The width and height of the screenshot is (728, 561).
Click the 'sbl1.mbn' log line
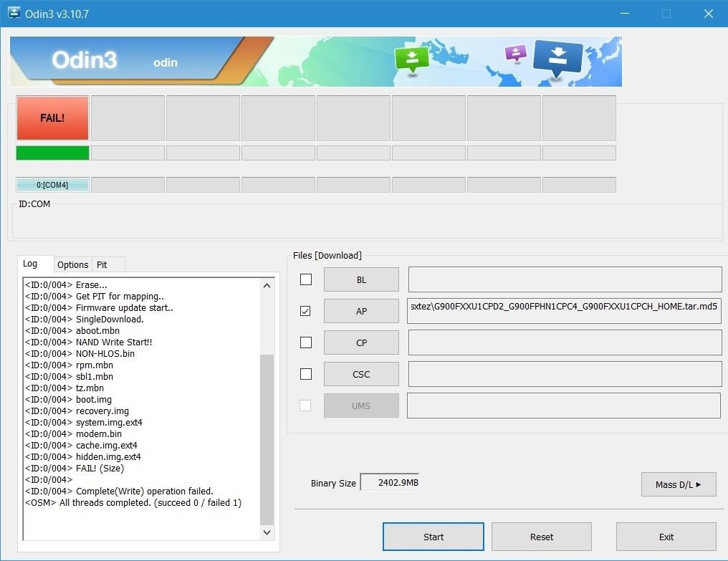click(69, 376)
